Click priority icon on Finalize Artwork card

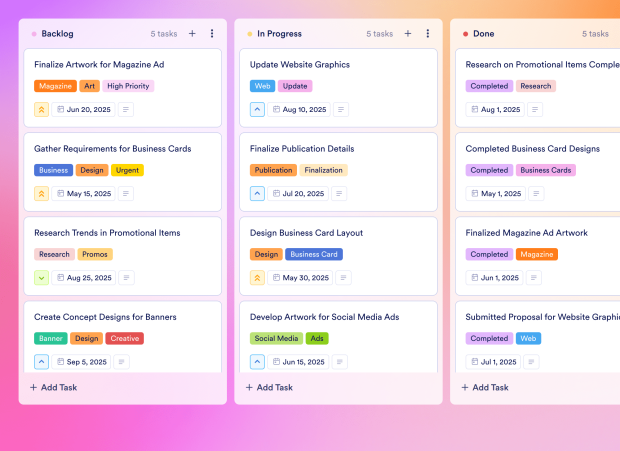(42, 110)
